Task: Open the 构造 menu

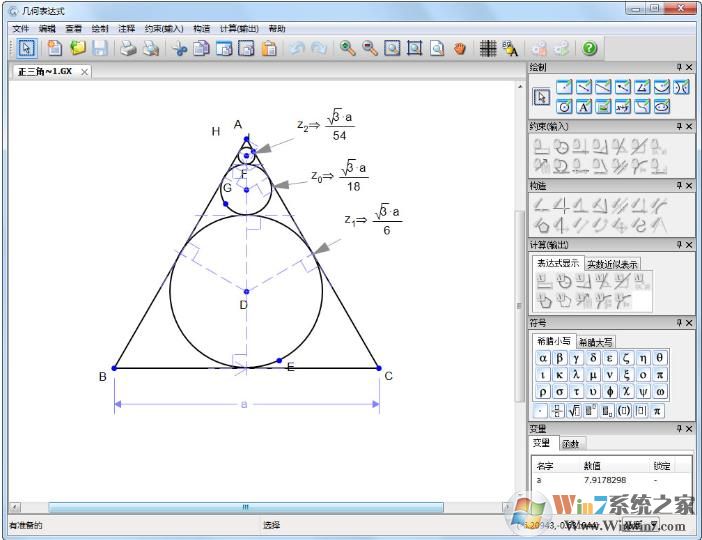Action: [201, 29]
